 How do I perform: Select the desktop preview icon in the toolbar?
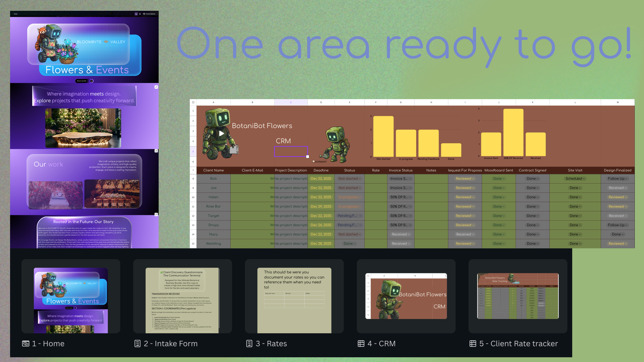[x=136, y=13]
